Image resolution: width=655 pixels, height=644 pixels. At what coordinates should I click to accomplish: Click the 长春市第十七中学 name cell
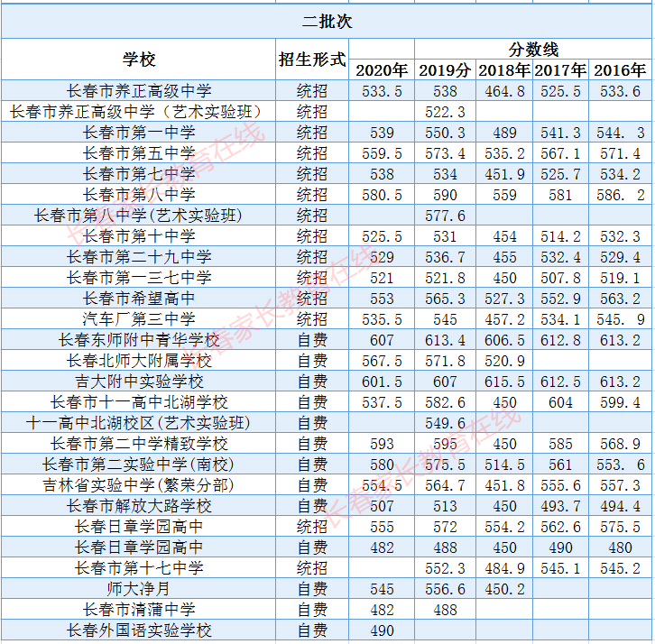pyautogui.click(x=139, y=568)
